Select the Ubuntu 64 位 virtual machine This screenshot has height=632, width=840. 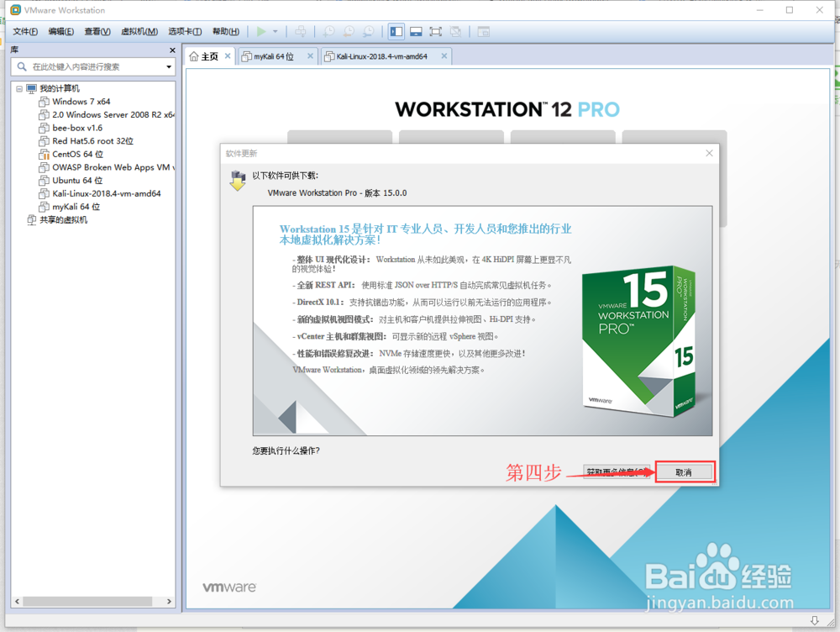77,180
